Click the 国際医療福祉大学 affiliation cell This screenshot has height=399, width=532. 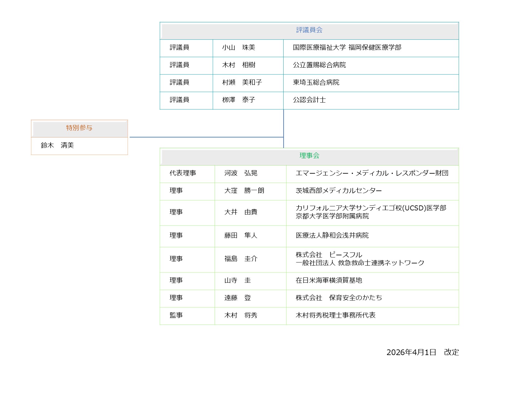click(347, 48)
